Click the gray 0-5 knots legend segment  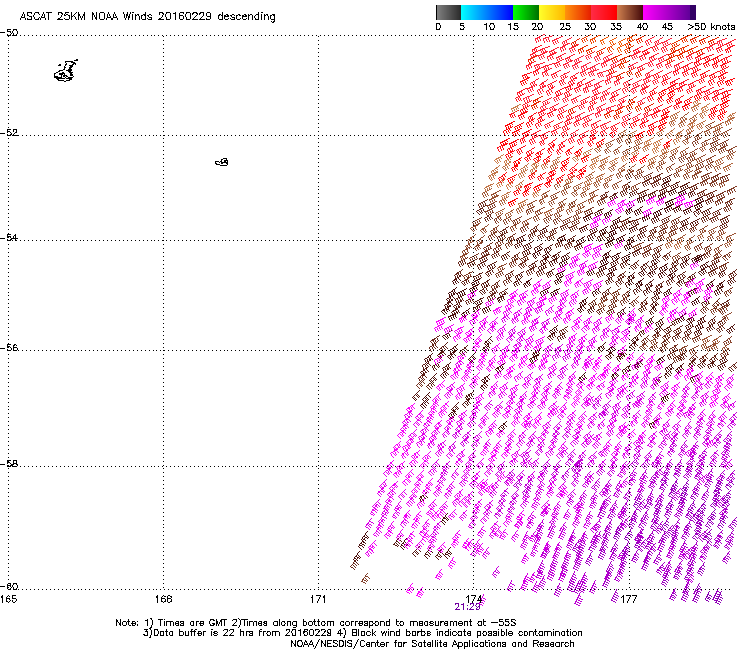coord(448,12)
